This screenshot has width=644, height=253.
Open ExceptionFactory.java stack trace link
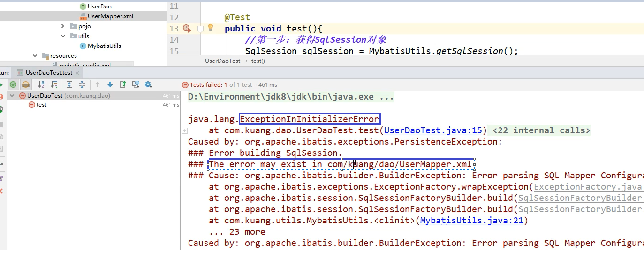point(588,187)
